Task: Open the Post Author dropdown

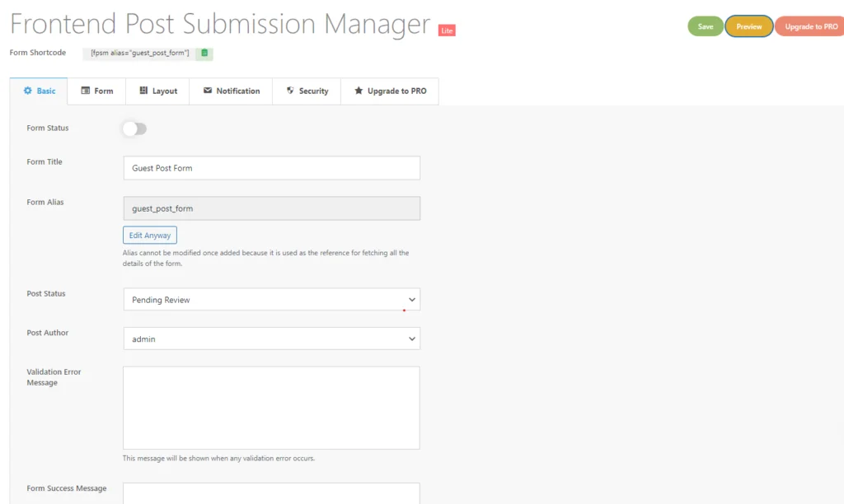Action: [272, 338]
